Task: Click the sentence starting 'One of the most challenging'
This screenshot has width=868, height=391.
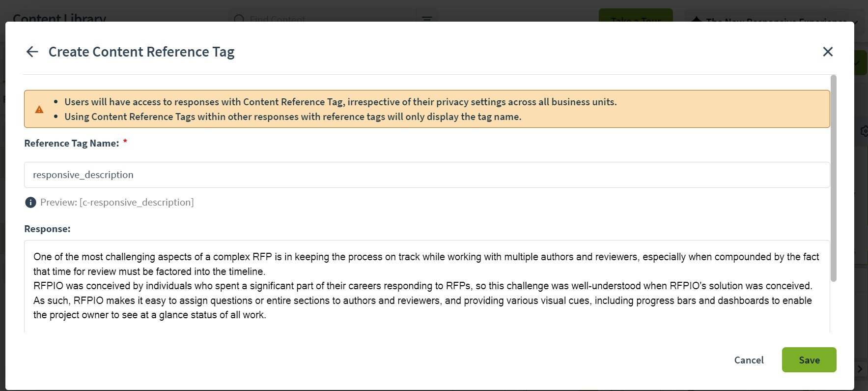Action: pyautogui.click(x=426, y=264)
